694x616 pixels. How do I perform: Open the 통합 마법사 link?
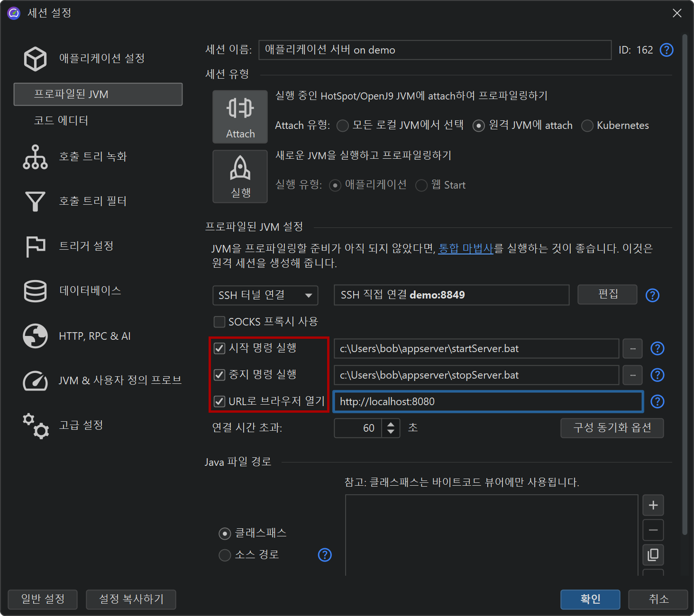point(466,248)
